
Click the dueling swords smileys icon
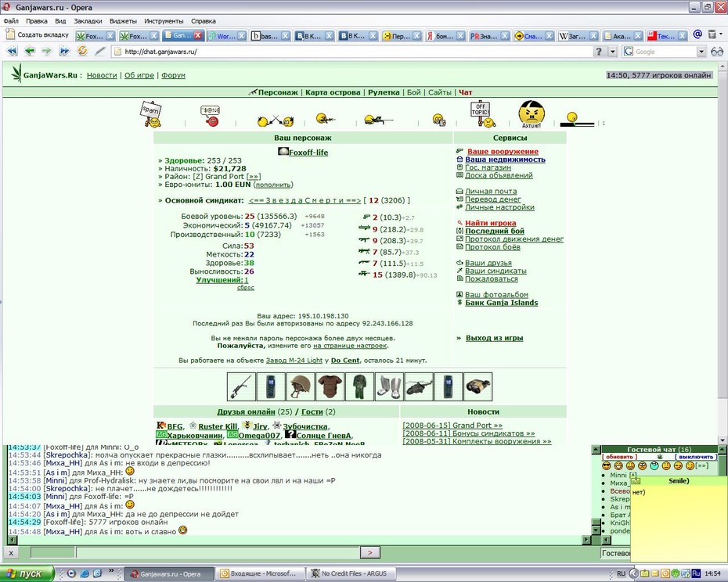click(276, 120)
